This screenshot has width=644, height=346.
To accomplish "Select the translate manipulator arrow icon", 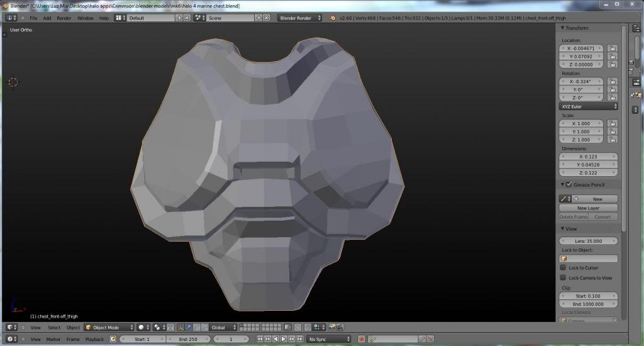I will pyautogui.click(x=189, y=328).
